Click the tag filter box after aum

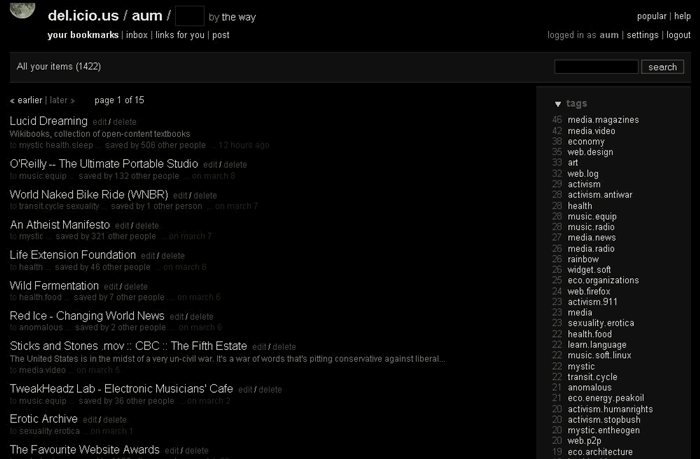190,16
